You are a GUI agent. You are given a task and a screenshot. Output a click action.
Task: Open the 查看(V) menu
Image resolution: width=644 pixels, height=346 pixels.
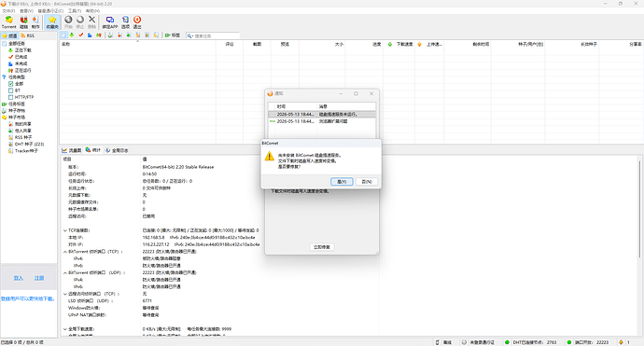click(27, 10)
